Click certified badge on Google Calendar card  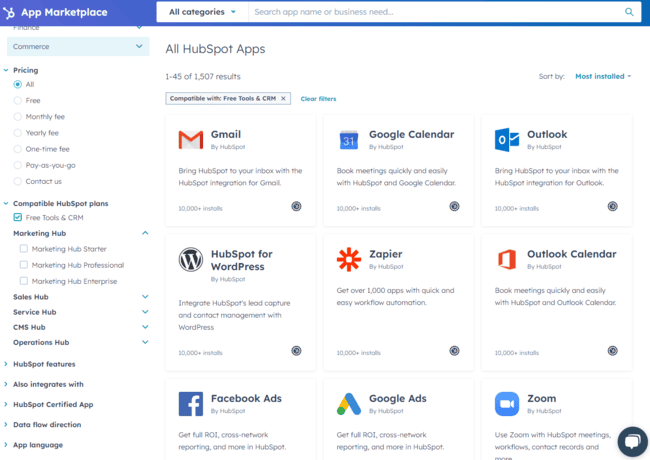tap(454, 206)
